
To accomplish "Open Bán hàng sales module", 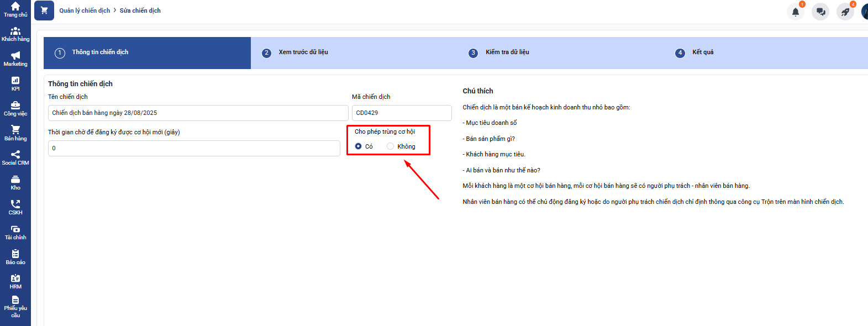I will click(x=15, y=133).
